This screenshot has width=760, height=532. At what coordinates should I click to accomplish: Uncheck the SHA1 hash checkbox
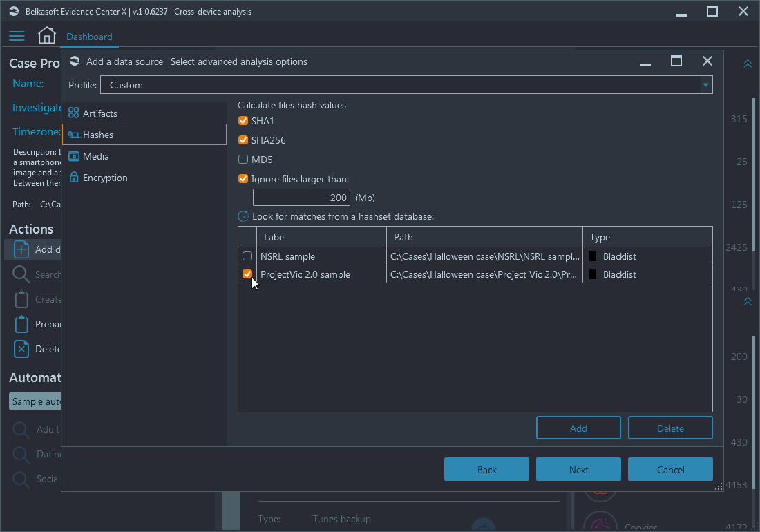pyautogui.click(x=243, y=121)
